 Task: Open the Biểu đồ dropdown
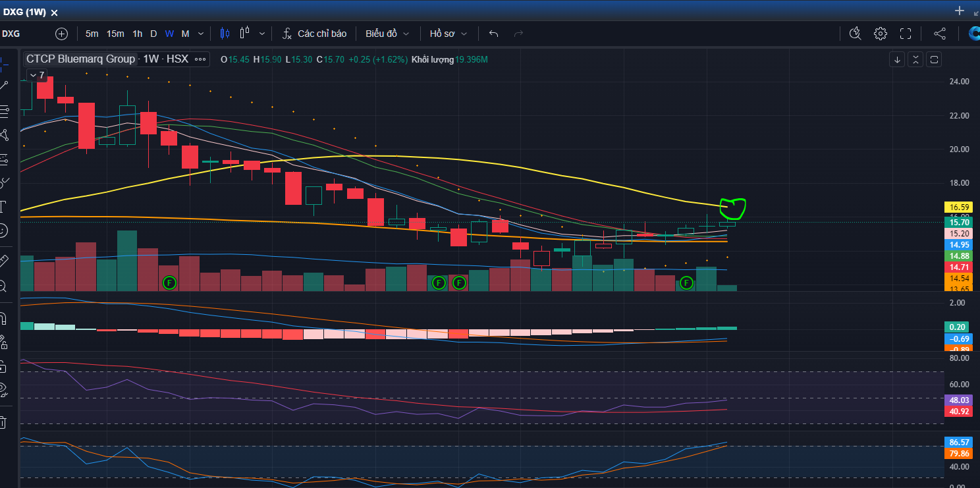coord(387,34)
